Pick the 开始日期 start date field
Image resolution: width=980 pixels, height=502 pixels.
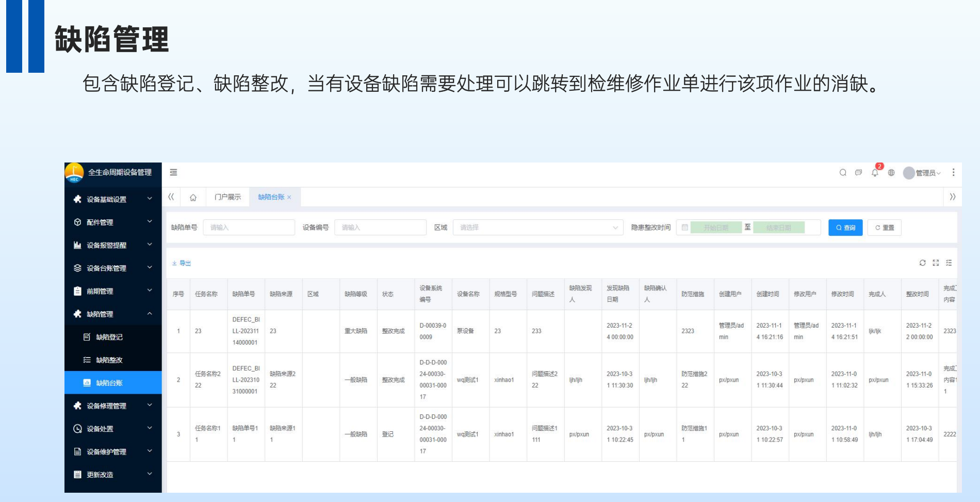pyautogui.click(x=716, y=228)
